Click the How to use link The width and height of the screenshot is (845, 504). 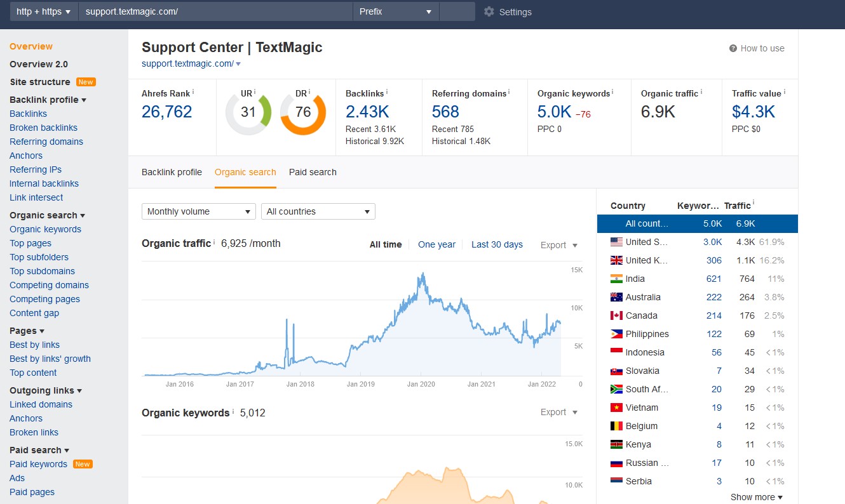tap(762, 48)
